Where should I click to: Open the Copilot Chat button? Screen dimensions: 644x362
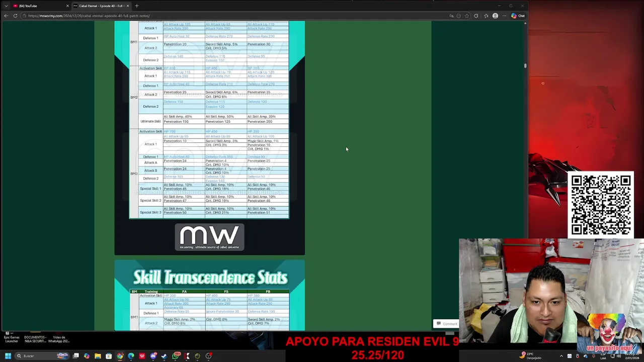click(518, 16)
